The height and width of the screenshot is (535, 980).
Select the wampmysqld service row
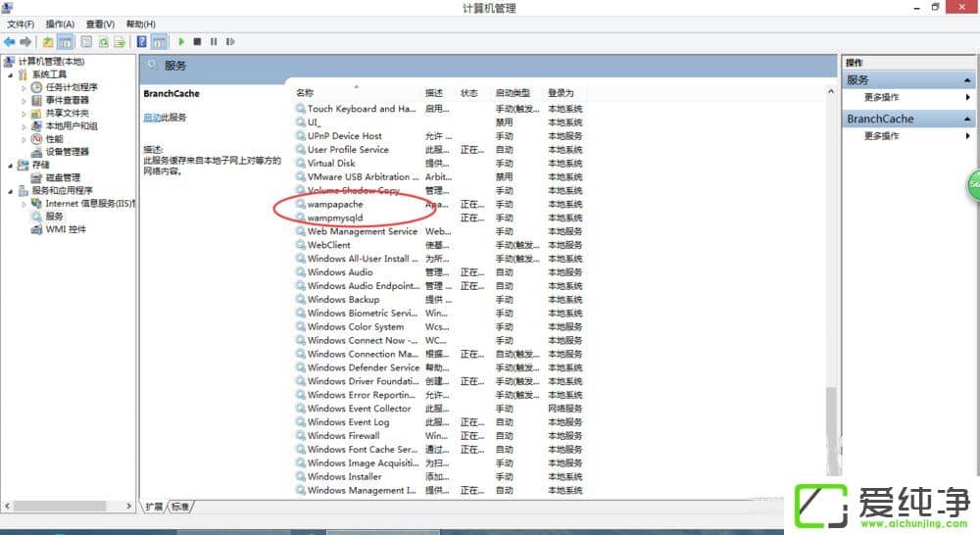(x=439, y=218)
